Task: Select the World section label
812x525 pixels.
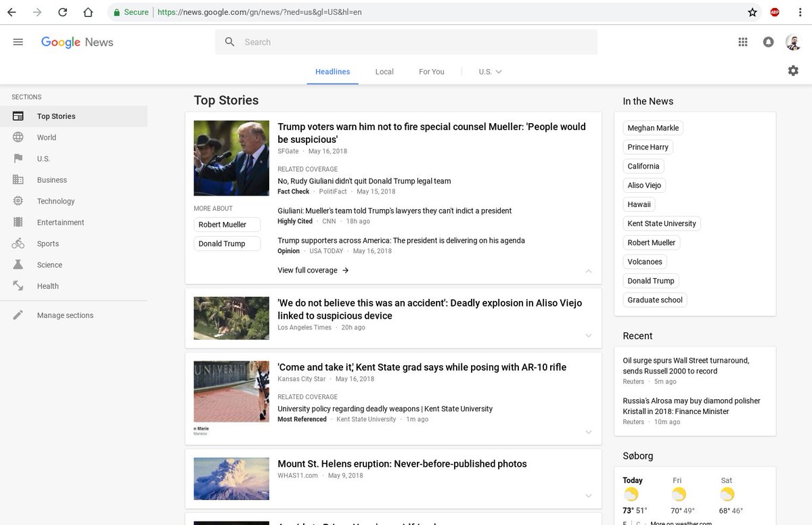Action: point(47,137)
